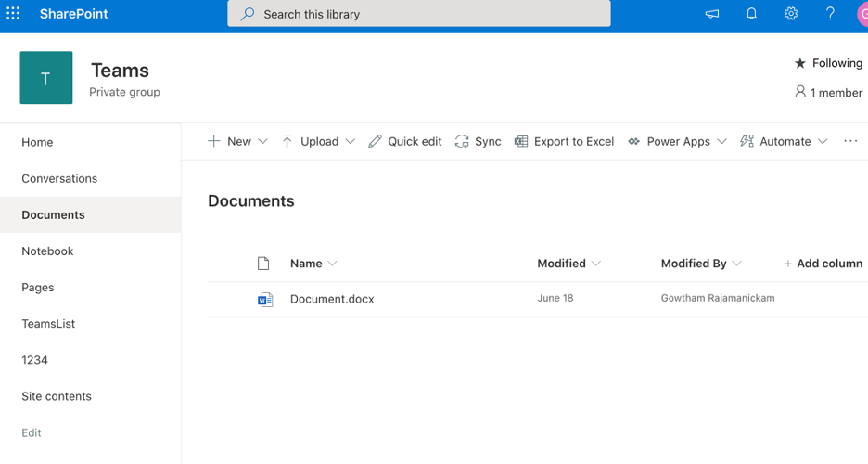Expand the Power Apps chevron
Screen dimensions: 868x464
pyautogui.click(x=721, y=141)
